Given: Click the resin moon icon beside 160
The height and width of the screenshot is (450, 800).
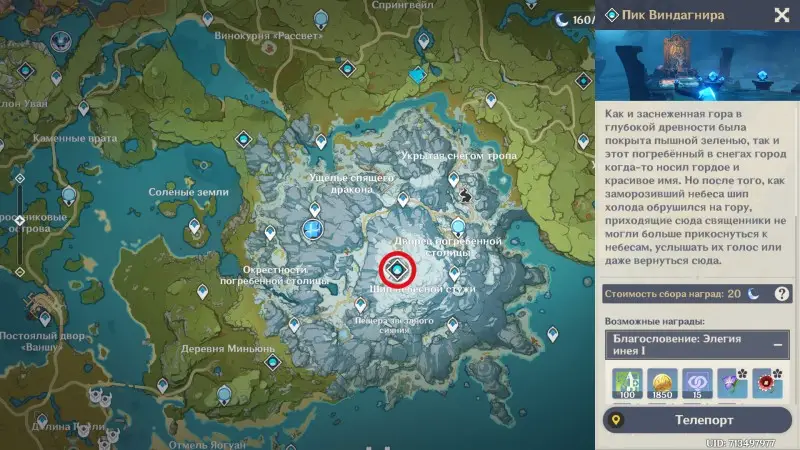Looking at the screenshot, I should 562,20.
